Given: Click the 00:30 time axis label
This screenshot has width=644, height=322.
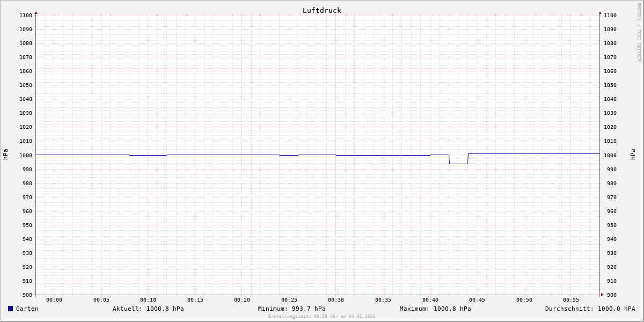Looking at the screenshot, I should point(336,299).
